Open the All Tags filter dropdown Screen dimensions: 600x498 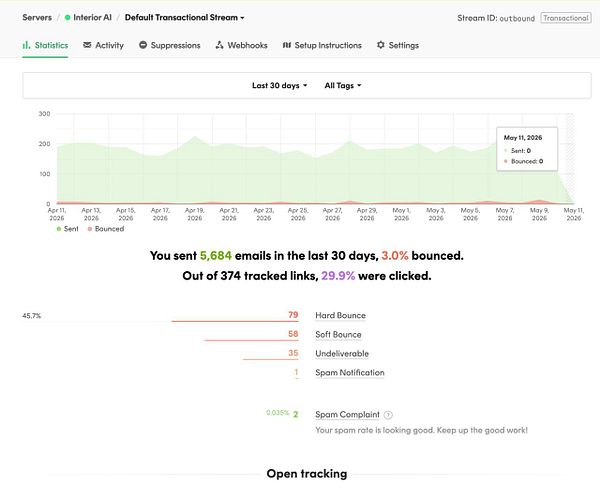tap(343, 85)
